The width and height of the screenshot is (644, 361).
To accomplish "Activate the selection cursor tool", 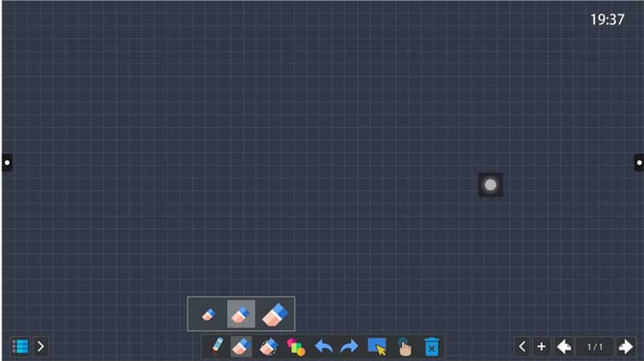I will [377, 347].
